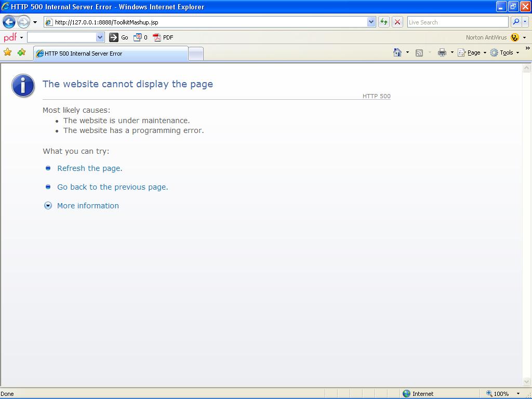Open the address bar dropdown arrow
532x399 pixels.
[x=370, y=22]
